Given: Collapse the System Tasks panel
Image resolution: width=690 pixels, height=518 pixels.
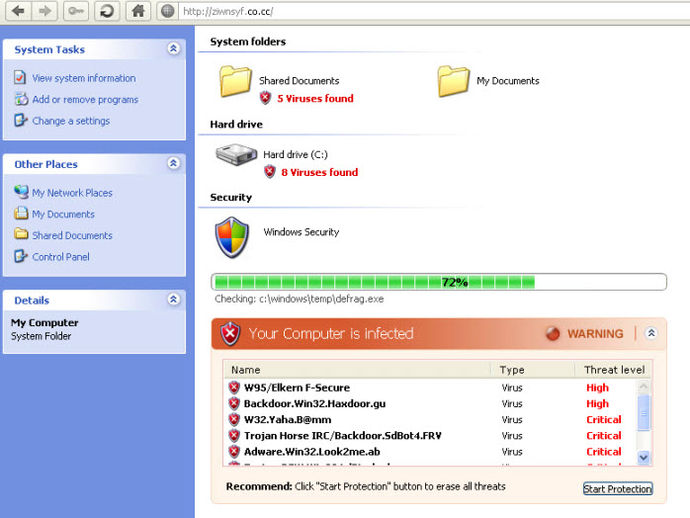Looking at the screenshot, I should click(173, 48).
